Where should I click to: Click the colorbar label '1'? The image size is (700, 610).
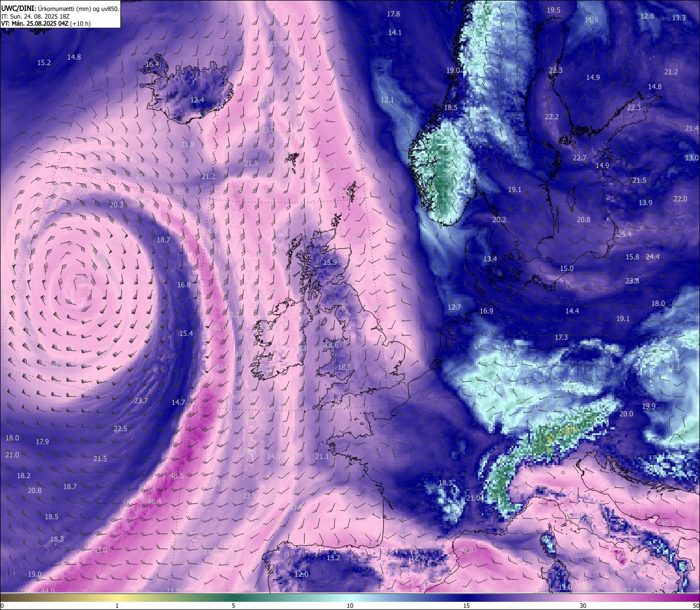coord(117,606)
